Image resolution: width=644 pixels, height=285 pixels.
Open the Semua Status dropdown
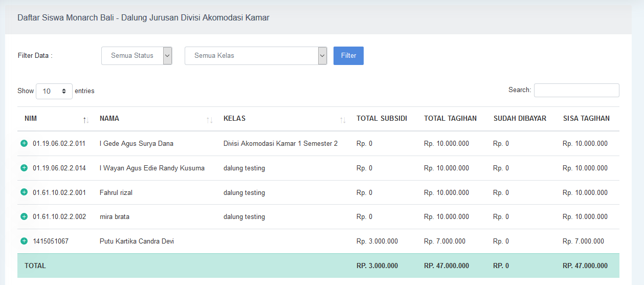pos(137,56)
